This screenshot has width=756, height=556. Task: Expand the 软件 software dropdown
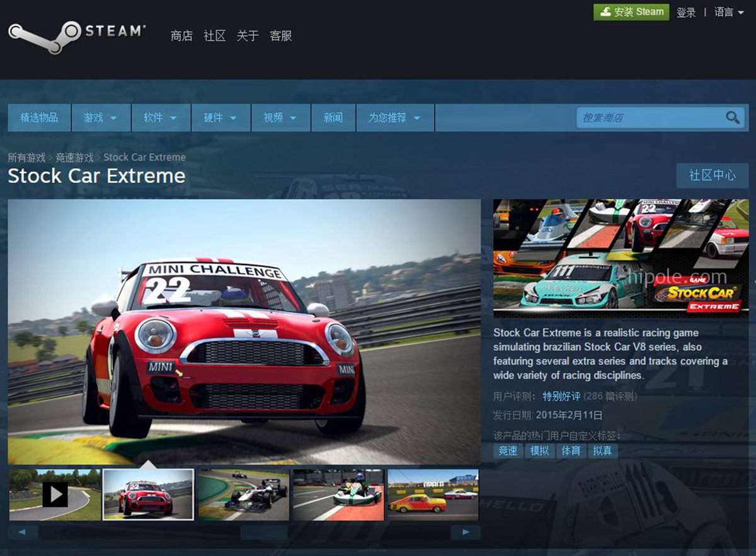click(x=161, y=118)
